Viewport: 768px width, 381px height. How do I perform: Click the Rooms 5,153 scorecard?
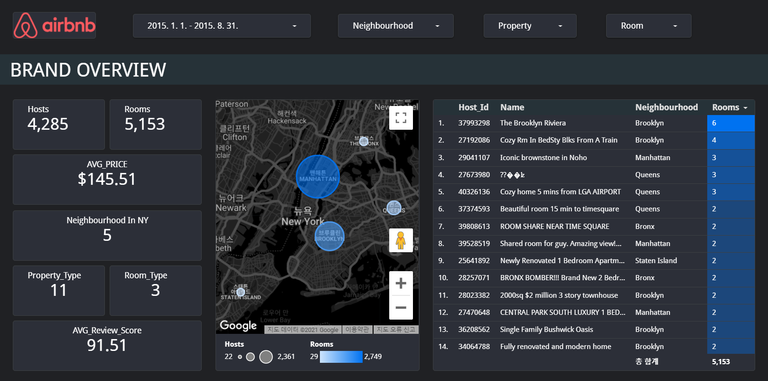pos(156,124)
